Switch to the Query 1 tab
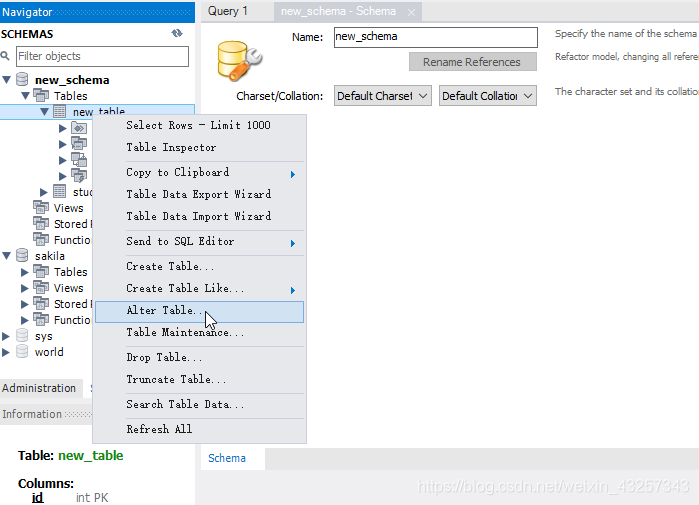Image resolution: width=699 pixels, height=505 pixels. (x=228, y=11)
